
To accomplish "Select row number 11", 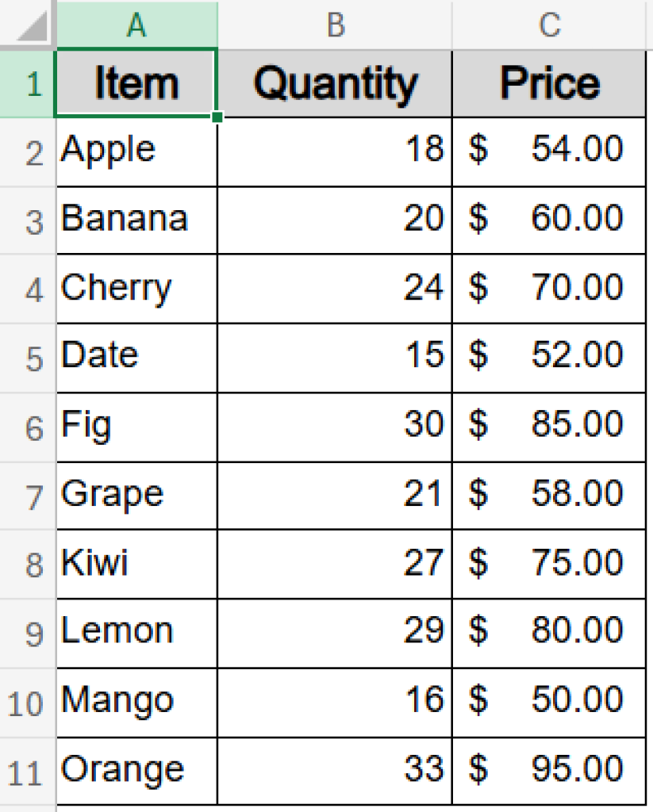I will pos(28,767).
